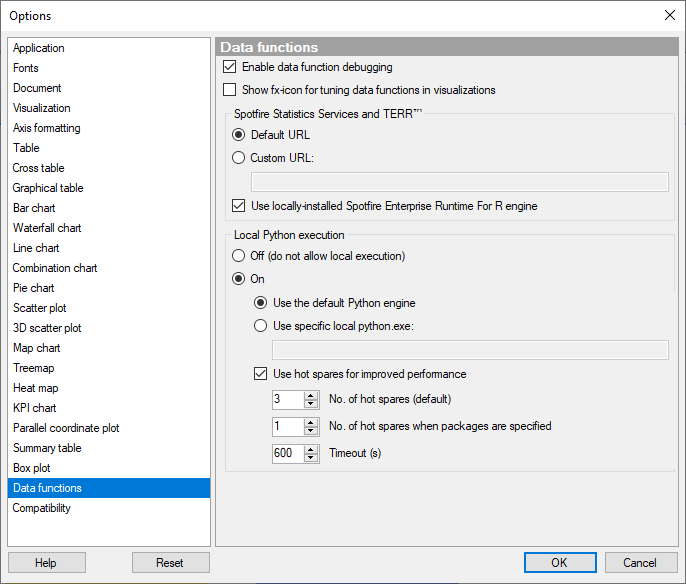This screenshot has width=686, height=584.
Task: Increase the Timeout (s) value
Action: click(311, 449)
